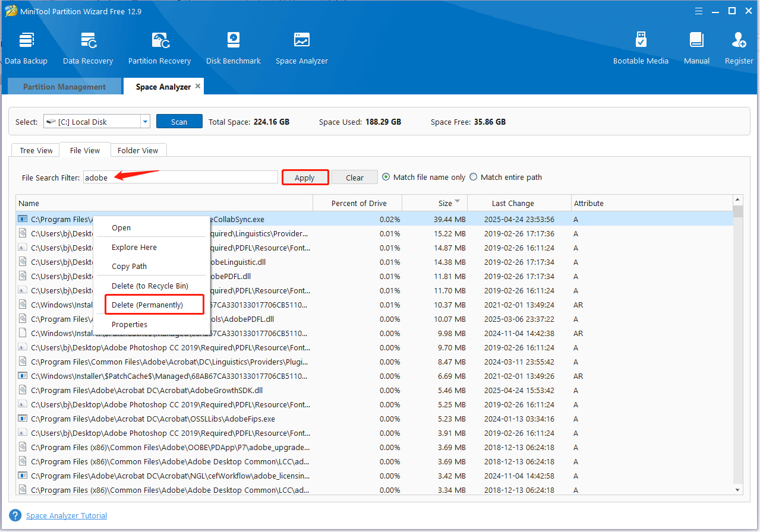The height and width of the screenshot is (532, 760).
Task: Choose Delete (to Recycle Bin)
Action: [151, 286]
